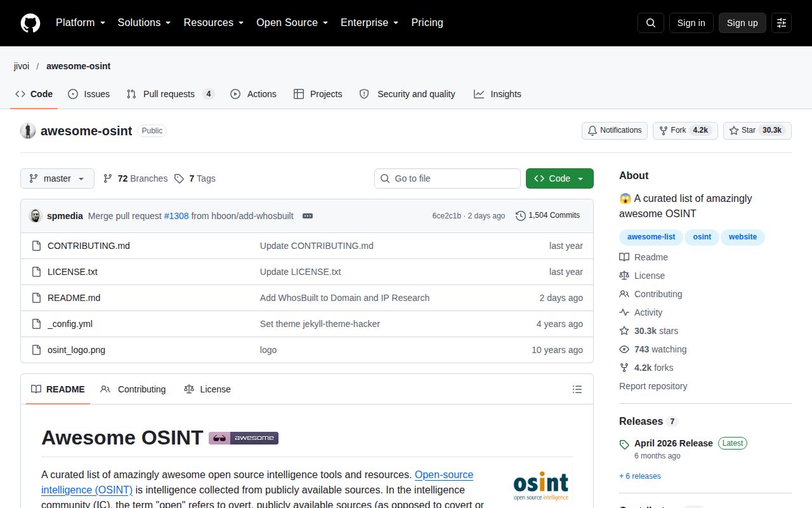This screenshot has width=812, height=508.
Task: Select the License file tab
Action: [207, 389]
